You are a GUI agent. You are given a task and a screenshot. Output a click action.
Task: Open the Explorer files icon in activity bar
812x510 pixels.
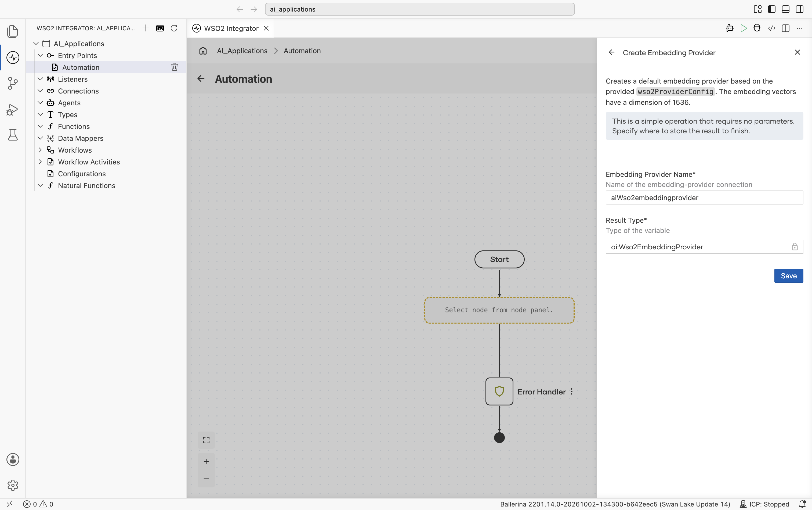tap(13, 31)
